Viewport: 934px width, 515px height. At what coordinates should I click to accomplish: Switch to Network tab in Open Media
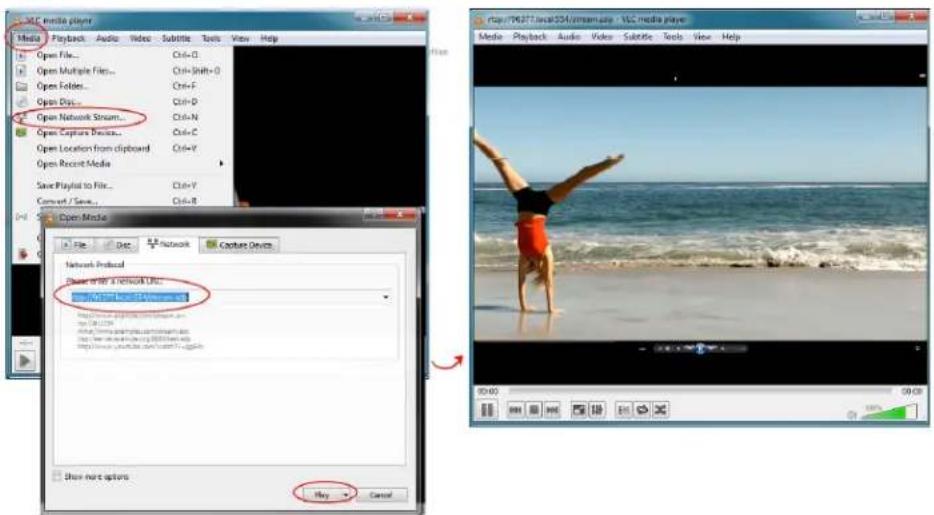tap(169, 244)
